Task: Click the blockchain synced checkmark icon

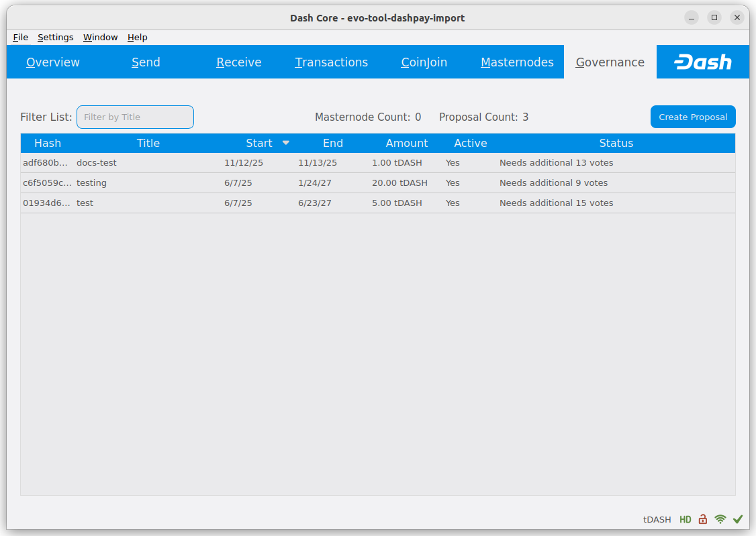Action: point(738,519)
